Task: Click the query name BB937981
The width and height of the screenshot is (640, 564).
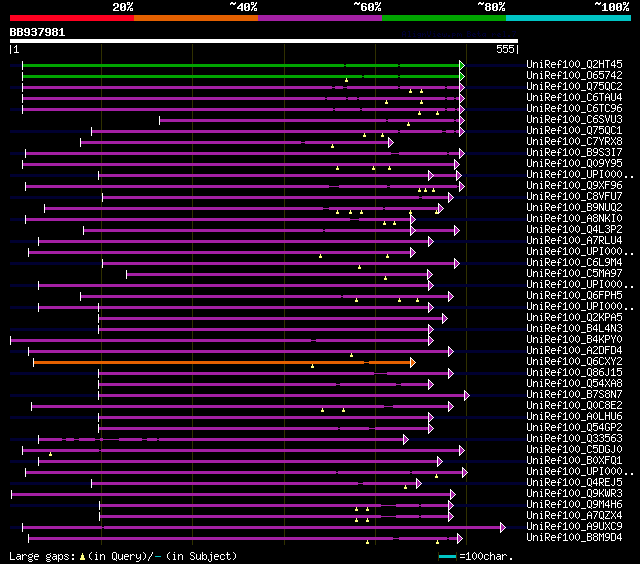Action: click(37, 33)
